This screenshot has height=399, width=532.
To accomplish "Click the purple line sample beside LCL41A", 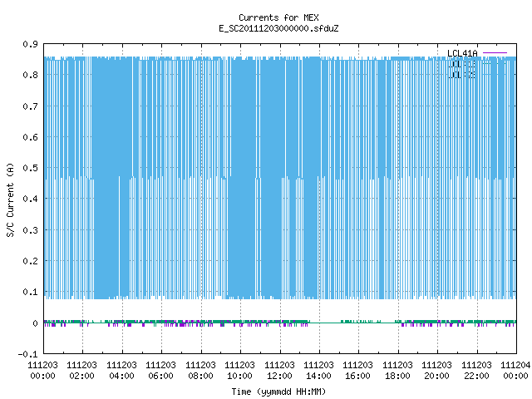I will tap(495, 53).
